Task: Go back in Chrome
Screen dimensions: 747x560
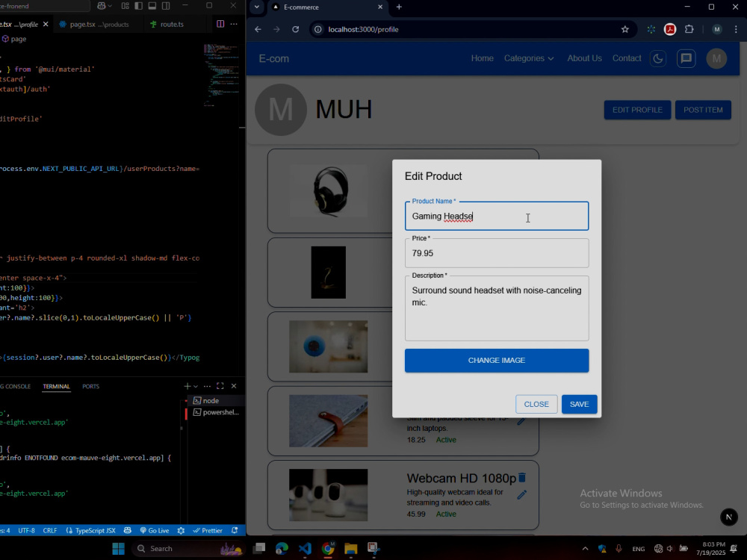Action: pyautogui.click(x=258, y=30)
